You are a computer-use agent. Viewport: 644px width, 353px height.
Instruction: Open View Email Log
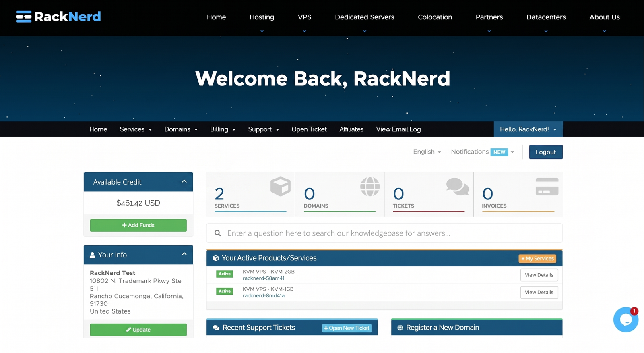(x=398, y=129)
